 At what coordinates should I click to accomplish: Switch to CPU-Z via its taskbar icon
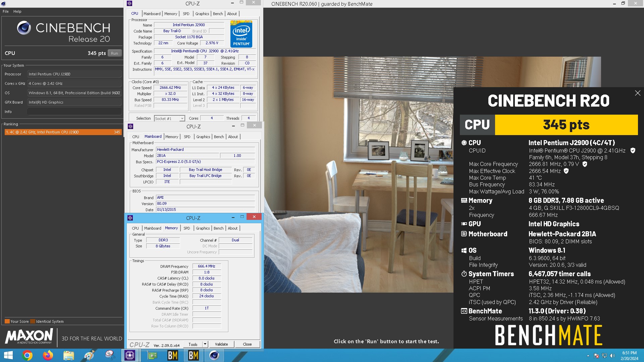tap(130, 355)
